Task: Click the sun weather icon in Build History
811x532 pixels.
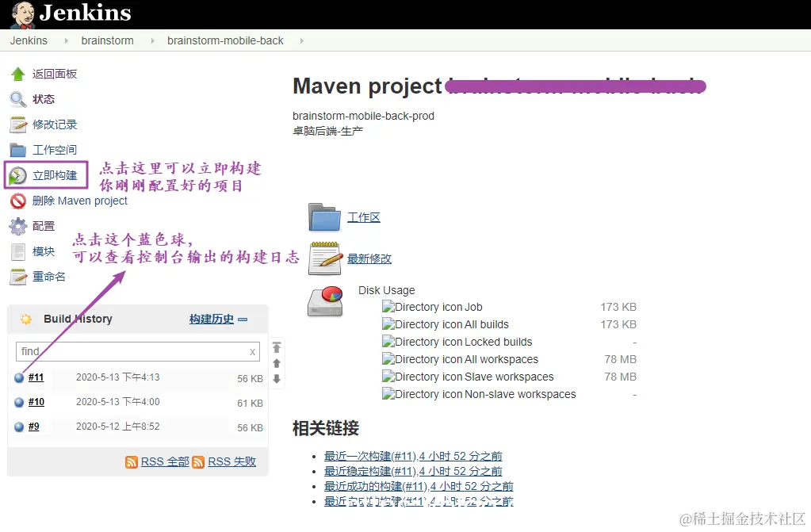Action: pos(26,320)
